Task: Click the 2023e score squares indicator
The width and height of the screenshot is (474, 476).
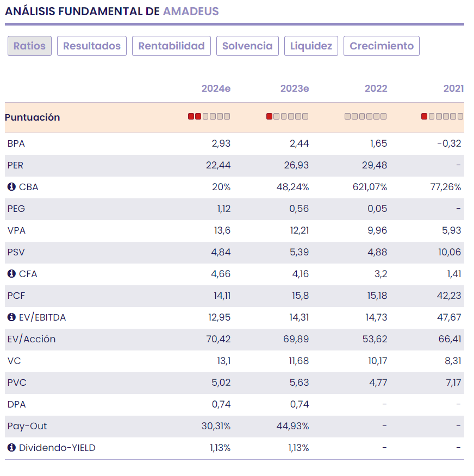Action: (287, 116)
